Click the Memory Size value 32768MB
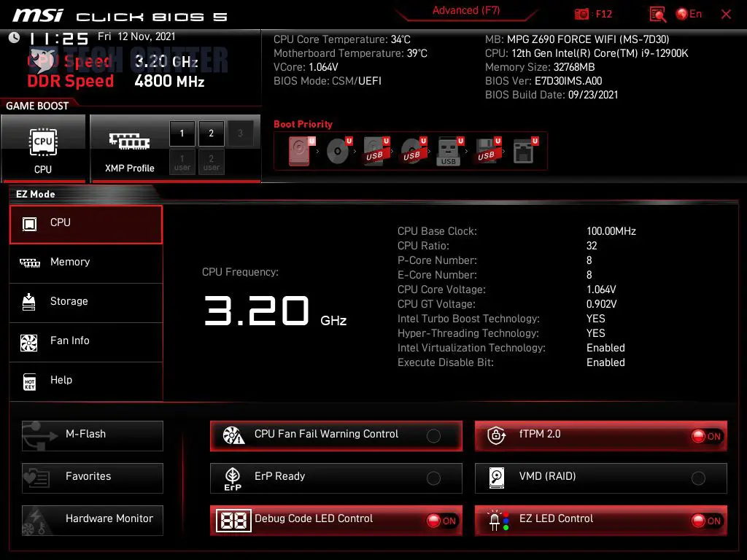This screenshot has height=560, width=747. pos(574,67)
